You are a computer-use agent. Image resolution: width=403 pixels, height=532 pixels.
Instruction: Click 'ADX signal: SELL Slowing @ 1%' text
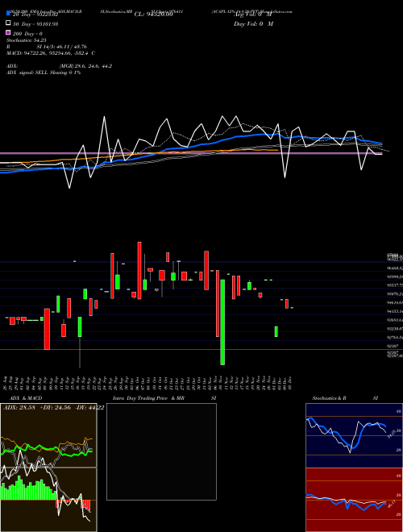[44, 73]
